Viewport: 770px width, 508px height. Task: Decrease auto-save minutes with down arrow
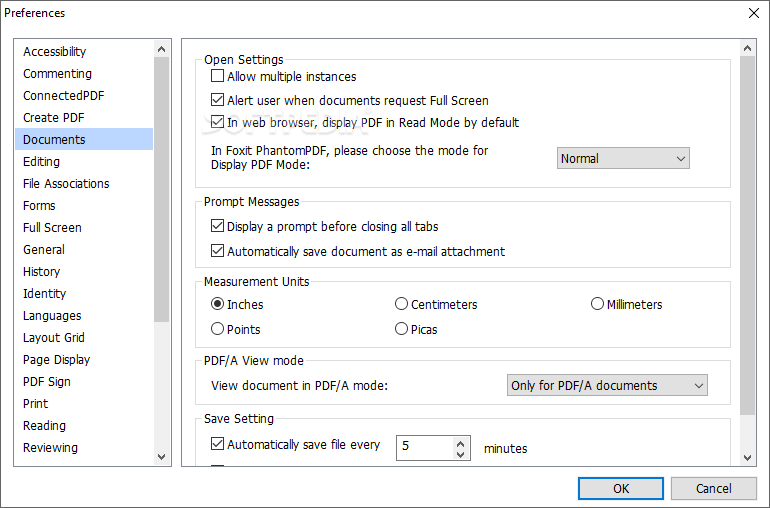click(460, 454)
